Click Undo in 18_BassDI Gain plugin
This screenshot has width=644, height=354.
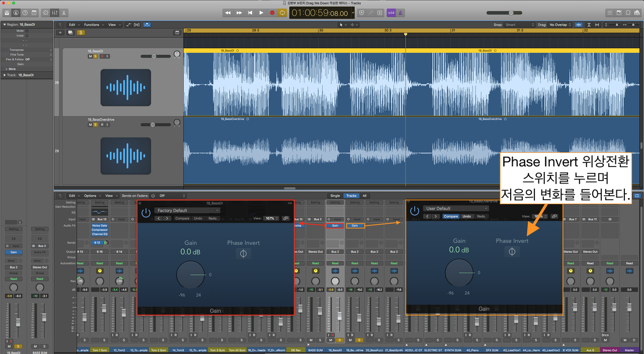pyautogui.click(x=198, y=218)
